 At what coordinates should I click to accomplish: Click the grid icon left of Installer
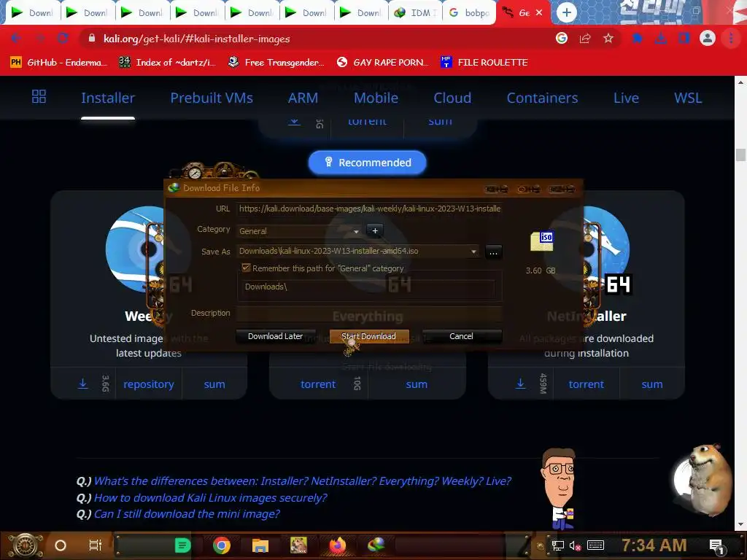point(39,97)
